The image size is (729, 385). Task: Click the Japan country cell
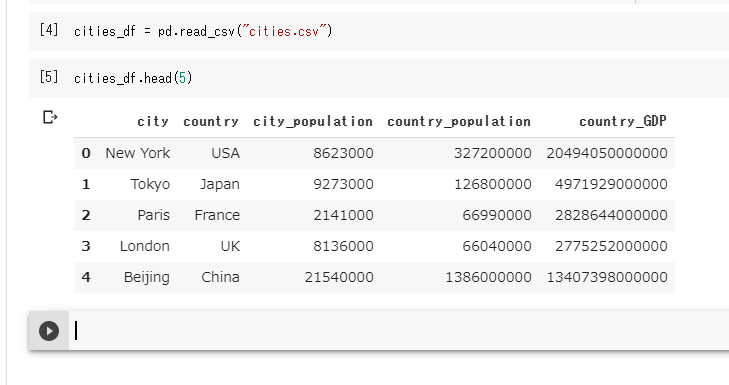click(x=220, y=184)
